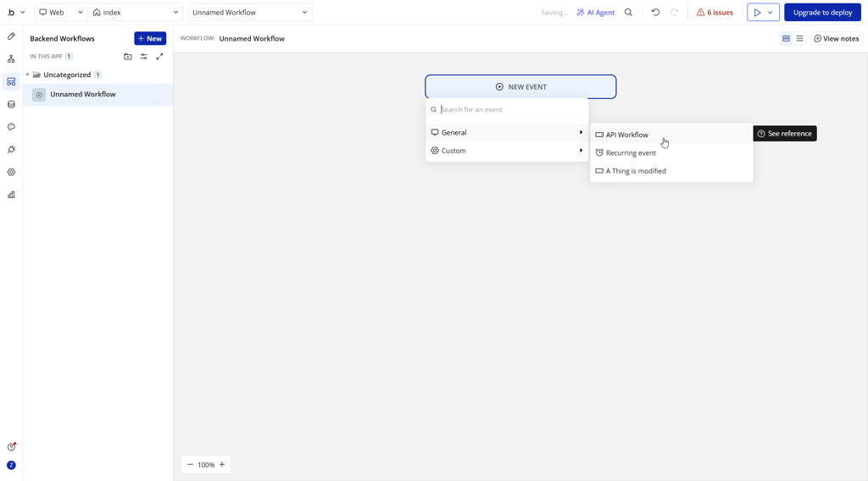The image size is (868, 481).
Task: Open the Unnamed Workflow selector dropdown
Action: [250, 12]
